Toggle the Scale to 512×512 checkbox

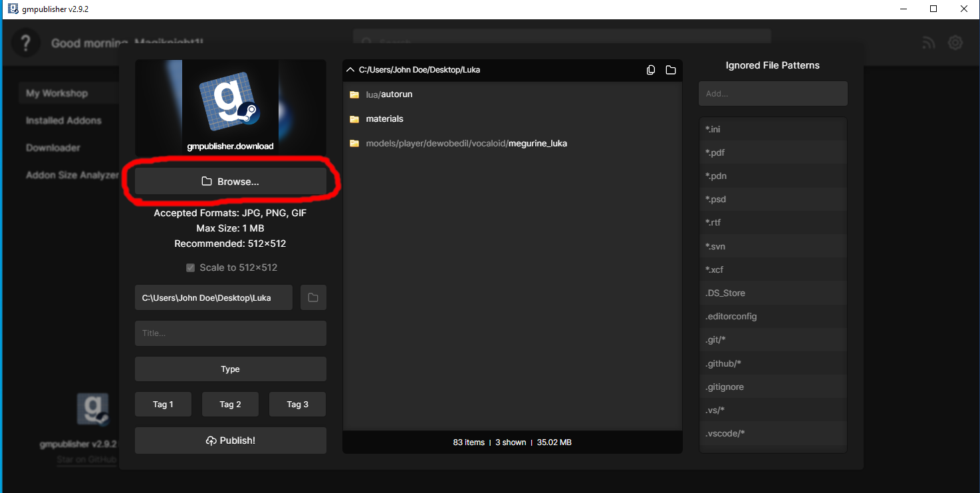[191, 267]
